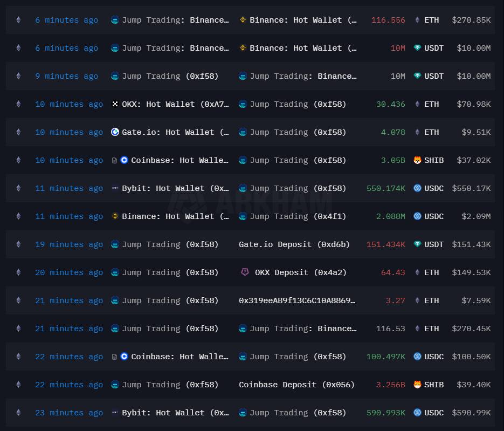Open Jump Trading (0xf58) recipient in 4.078 row
The image size is (504, 431).
(x=298, y=132)
